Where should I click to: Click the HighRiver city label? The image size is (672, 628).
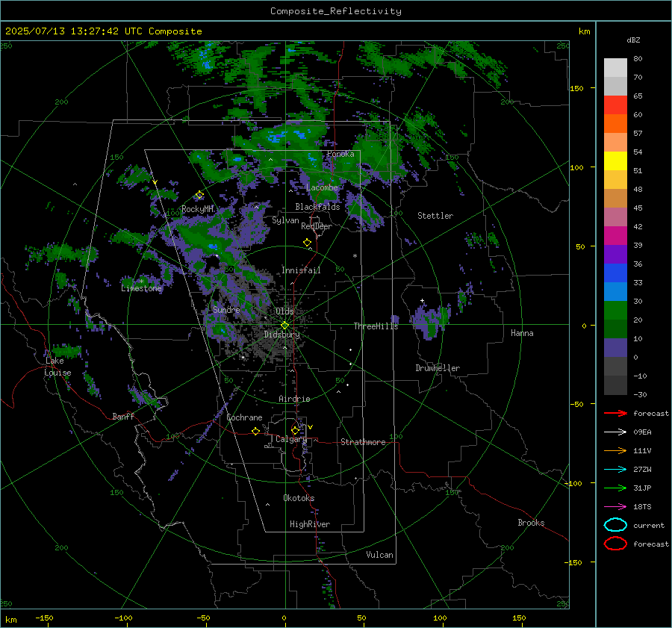(x=310, y=524)
